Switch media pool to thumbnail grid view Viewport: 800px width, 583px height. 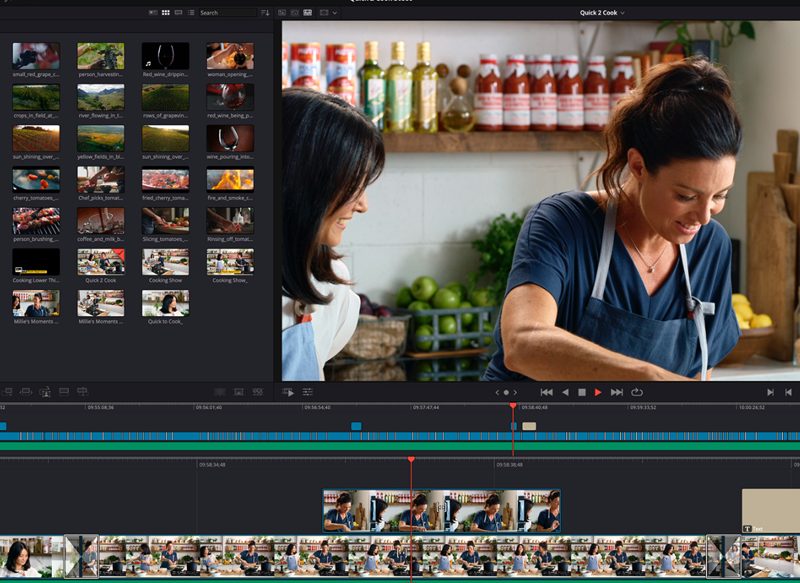tap(165, 13)
